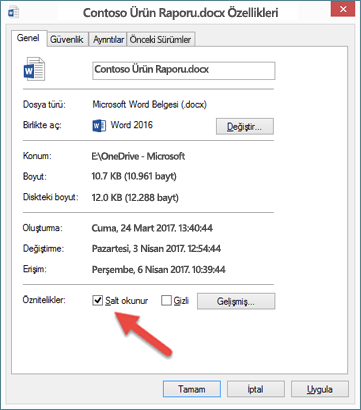The image size is (361, 410).
Task: Open Gelişmiş... attributes dialog
Action: tap(236, 301)
